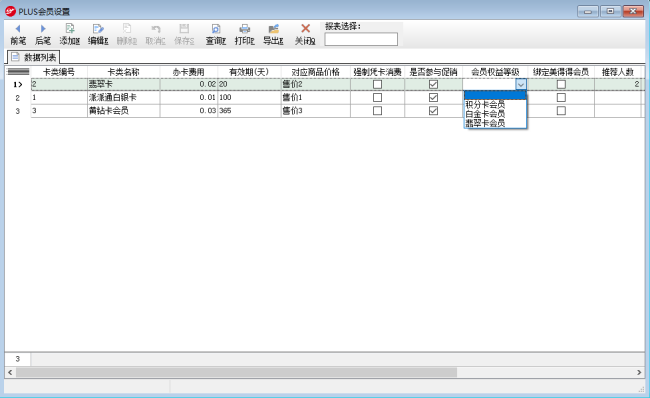
Task: Check 绑定美得得会员 for 黄钻卡会员 row
Action: (x=561, y=111)
